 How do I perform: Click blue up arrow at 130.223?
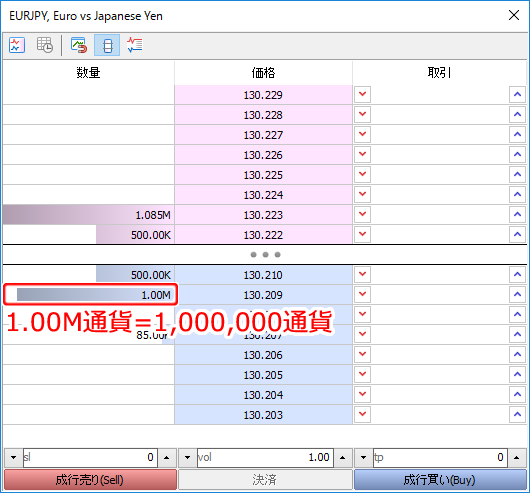[x=517, y=214]
